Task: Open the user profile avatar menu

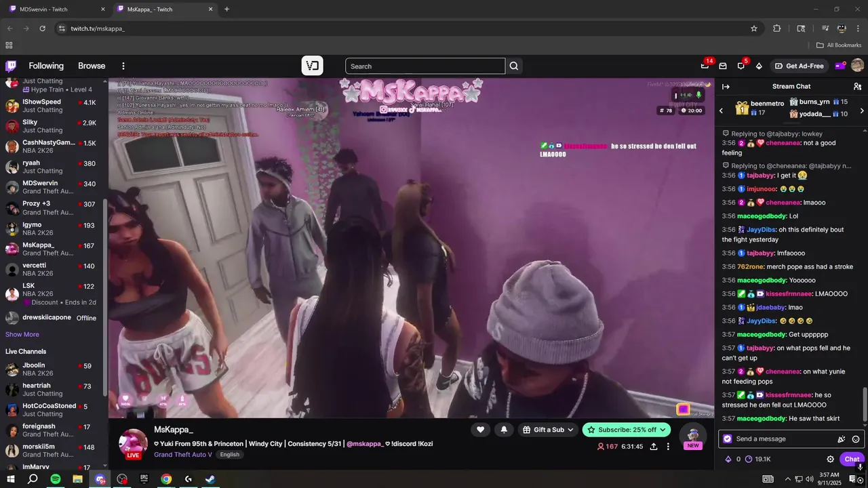Action: click(857, 66)
